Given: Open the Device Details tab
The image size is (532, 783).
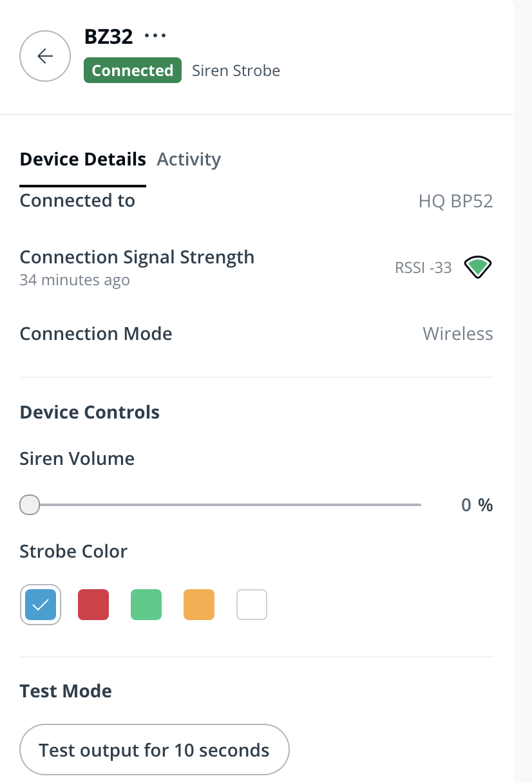Looking at the screenshot, I should click(x=83, y=159).
